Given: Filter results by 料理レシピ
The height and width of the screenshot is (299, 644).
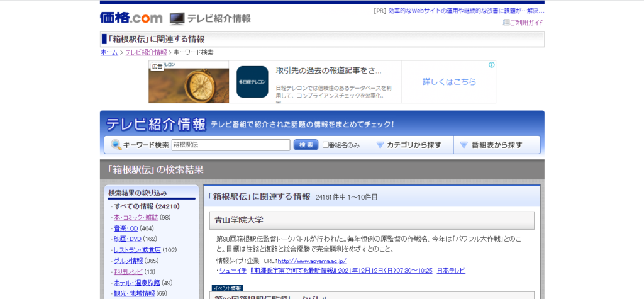Looking at the screenshot, I should coord(128,272).
